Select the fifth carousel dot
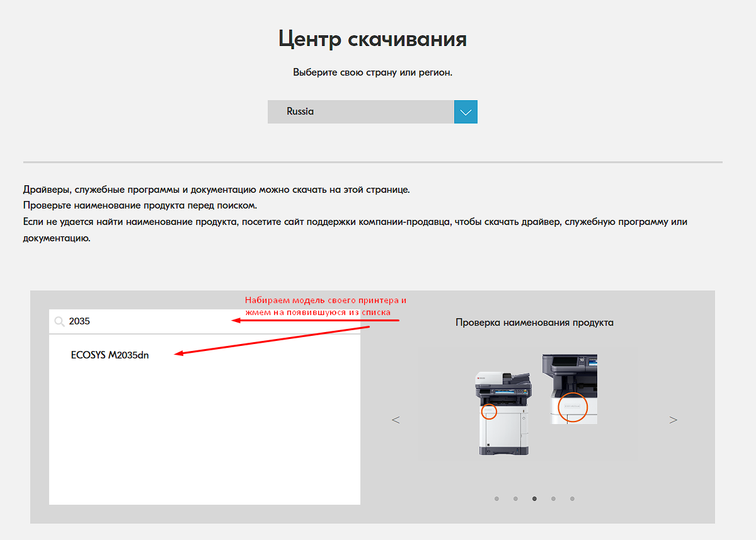Screen dimensions: 756x540 (x=572, y=498)
